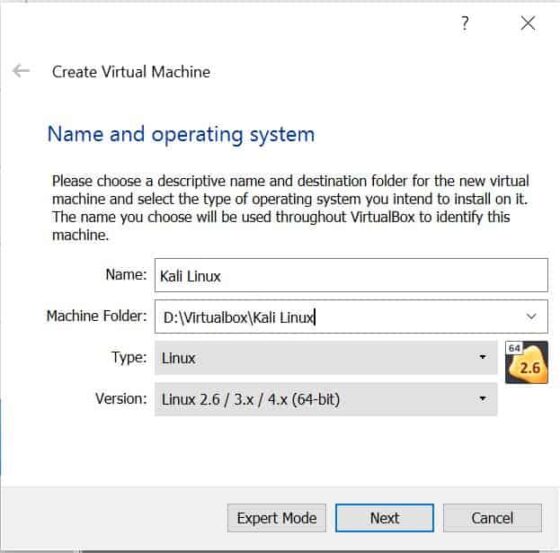560x553 pixels.
Task: Click the back arrow icon
Action: pos(21,71)
